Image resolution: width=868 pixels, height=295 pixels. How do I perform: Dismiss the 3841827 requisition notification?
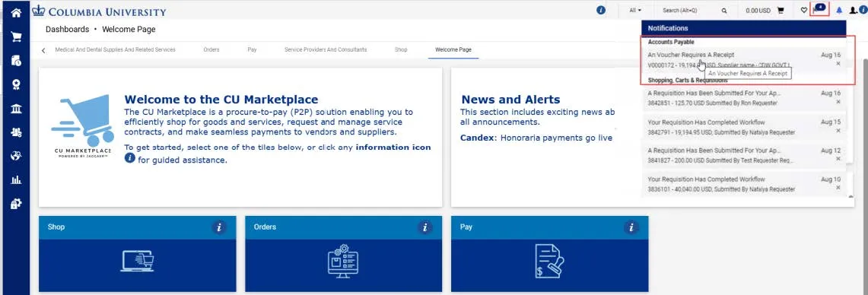click(838, 160)
